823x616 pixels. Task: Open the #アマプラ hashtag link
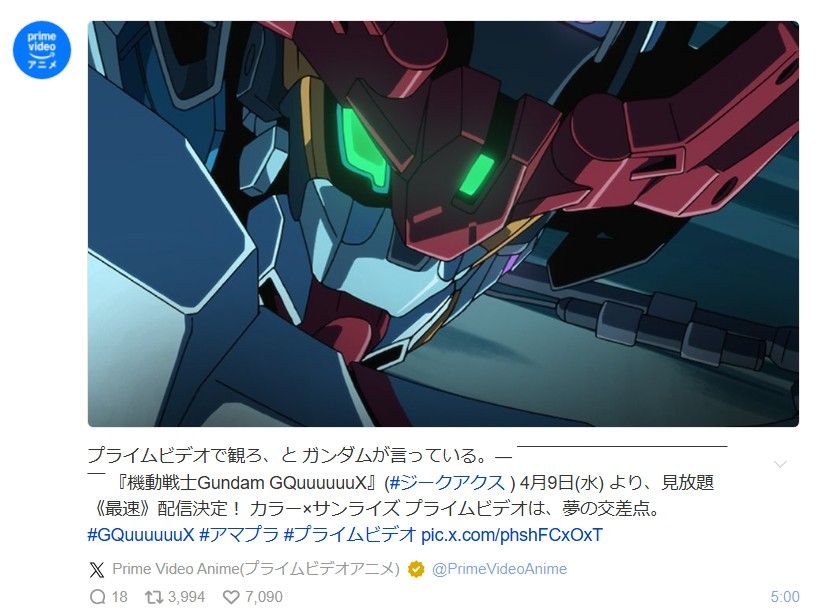pyautogui.click(x=239, y=535)
